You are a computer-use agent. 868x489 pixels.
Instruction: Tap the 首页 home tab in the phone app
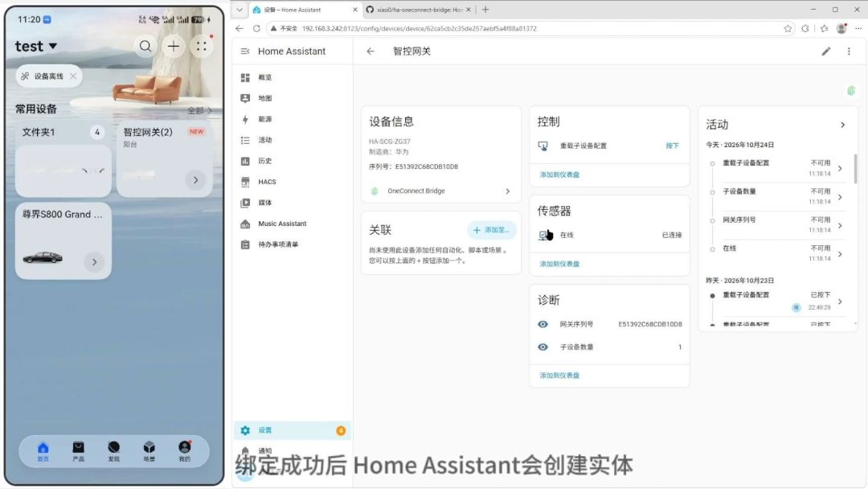pyautogui.click(x=43, y=451)
